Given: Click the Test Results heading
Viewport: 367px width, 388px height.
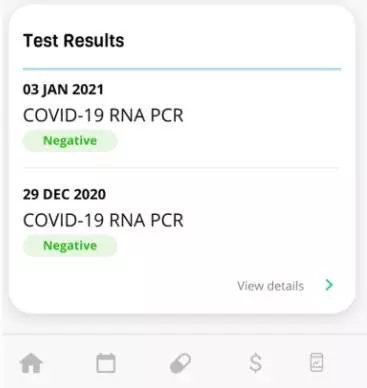Looking at the screenshot, I should click(x=74, y=41).
